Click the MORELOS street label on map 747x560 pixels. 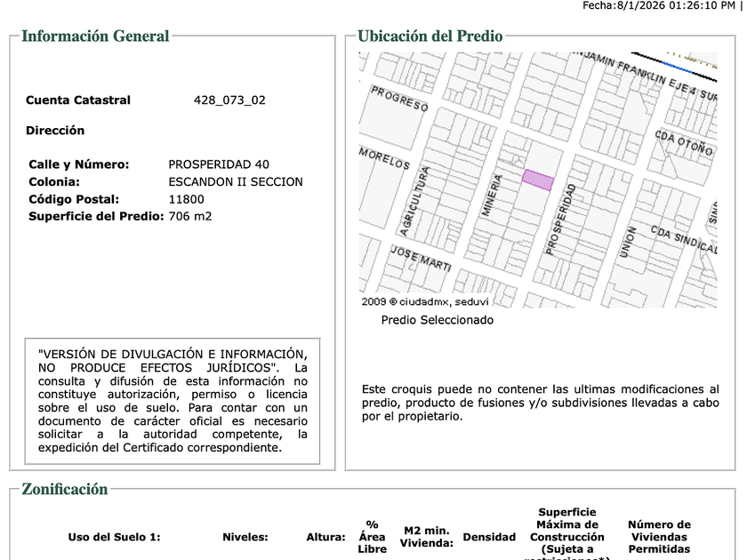[384, 158]
